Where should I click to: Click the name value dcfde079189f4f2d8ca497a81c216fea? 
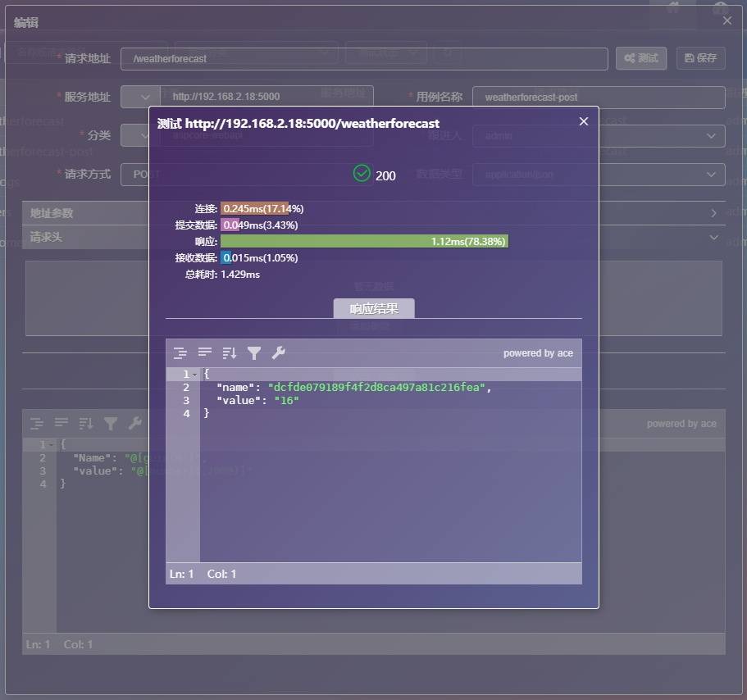coord(376,387)
